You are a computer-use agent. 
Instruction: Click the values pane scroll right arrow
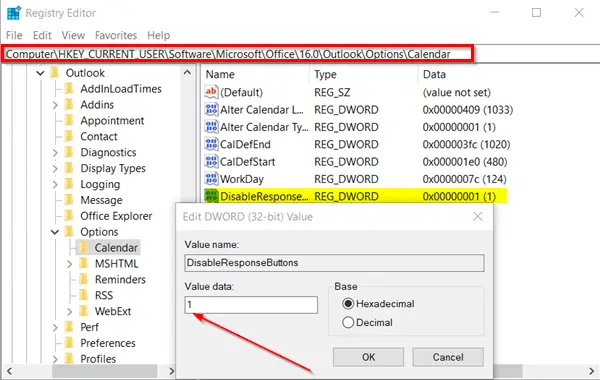[592, 370]
